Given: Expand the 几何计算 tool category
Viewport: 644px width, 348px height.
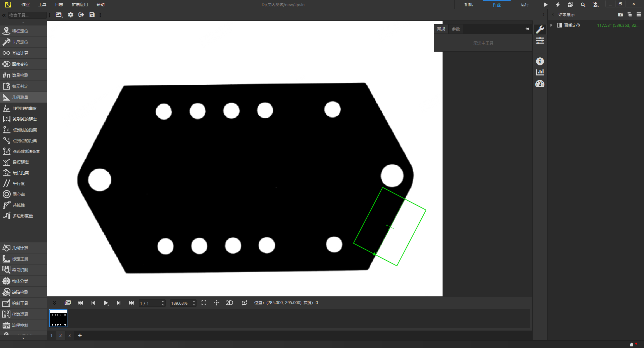Looking at the screenshot, I should pyautogui.click(x=20, y=248).
